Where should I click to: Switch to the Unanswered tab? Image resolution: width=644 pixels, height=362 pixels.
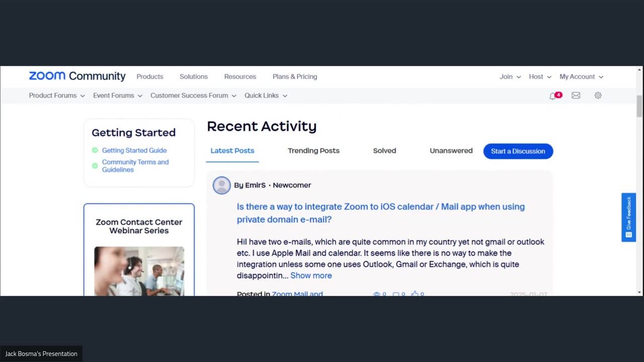pos(451,151)
